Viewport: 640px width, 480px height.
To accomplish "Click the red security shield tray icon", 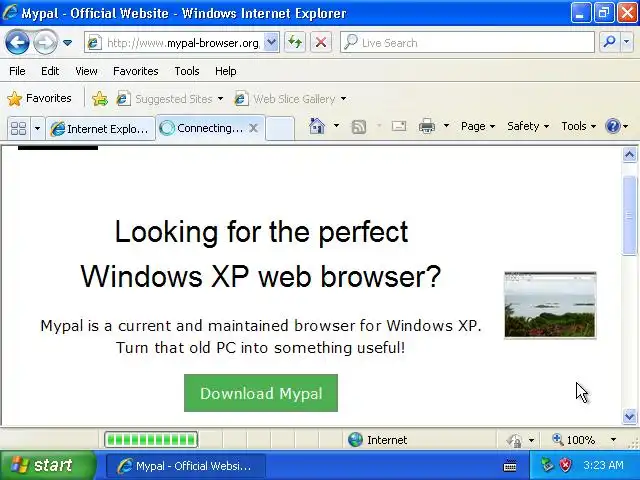I will click(x=565, y=464).
